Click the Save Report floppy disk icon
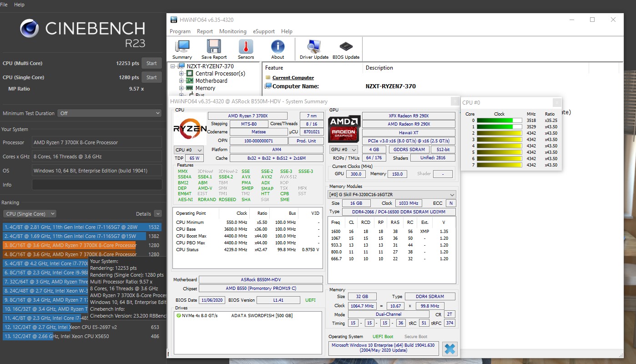Screen dimensions: 636x364 tap(214, 49)
